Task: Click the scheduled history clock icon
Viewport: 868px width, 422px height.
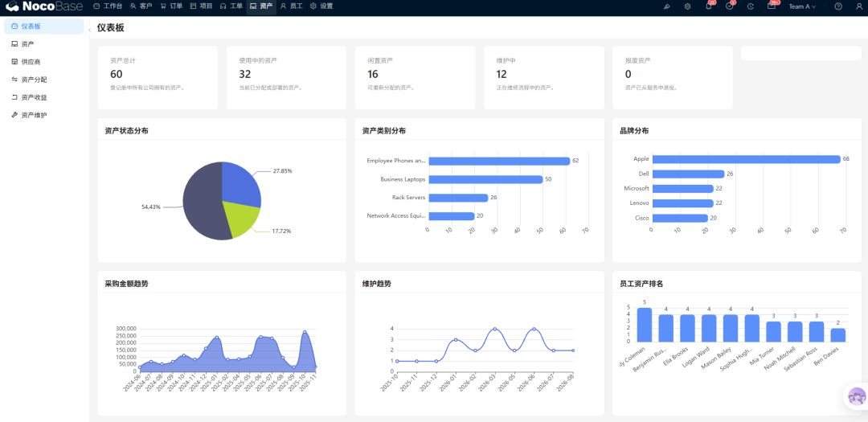Action: (751, 6)
